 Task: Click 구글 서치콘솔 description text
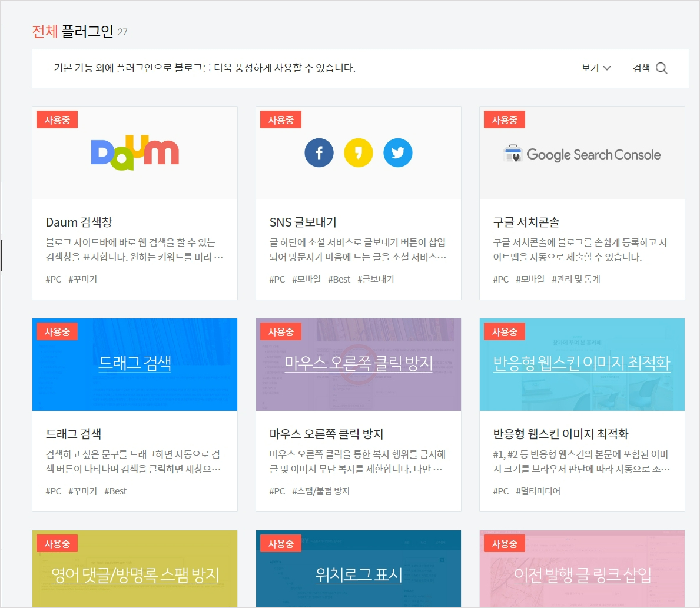coord(580,250)
